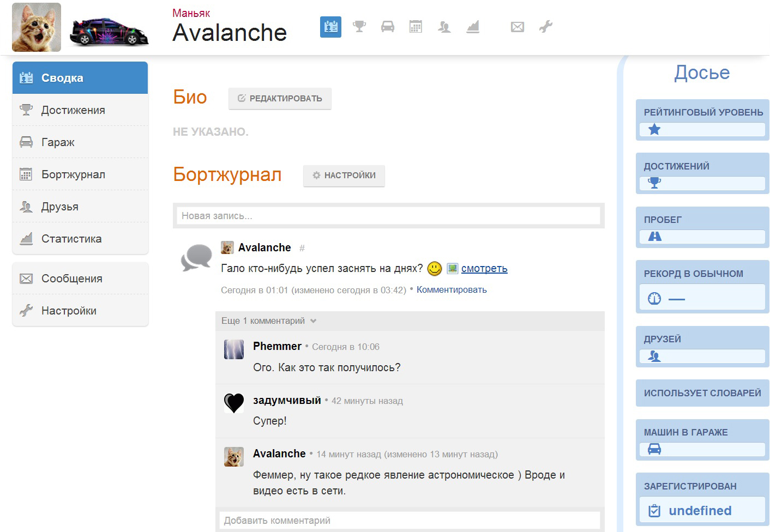Open Статистика in the sidebar
Image resolution: width=770 pixels, height=532 pixels.
[80, 239]
